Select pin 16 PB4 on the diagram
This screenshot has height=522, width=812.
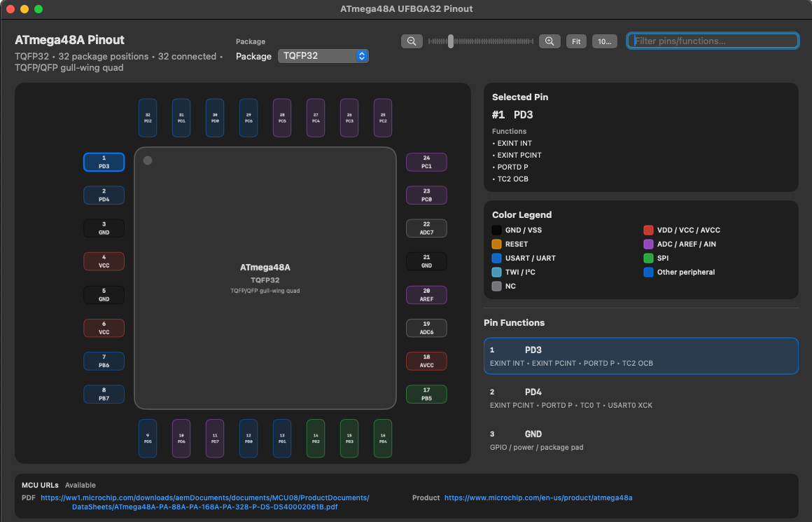tap(383, 439)
